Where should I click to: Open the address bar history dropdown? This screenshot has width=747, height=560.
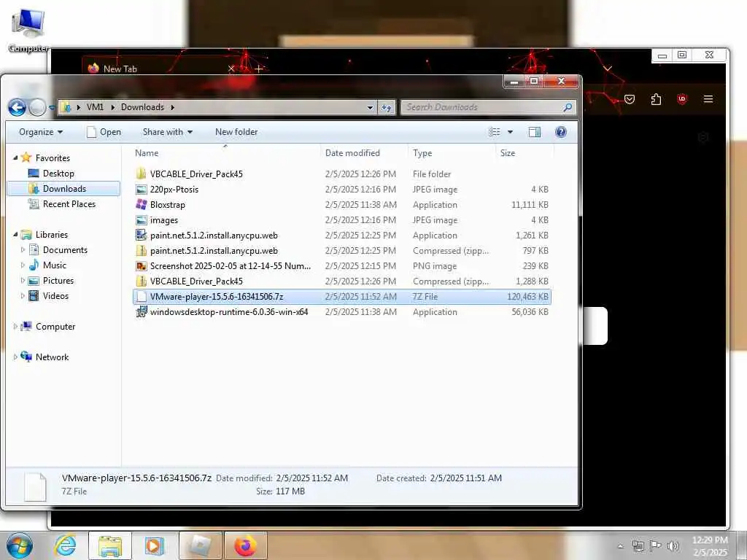(370, 108)
